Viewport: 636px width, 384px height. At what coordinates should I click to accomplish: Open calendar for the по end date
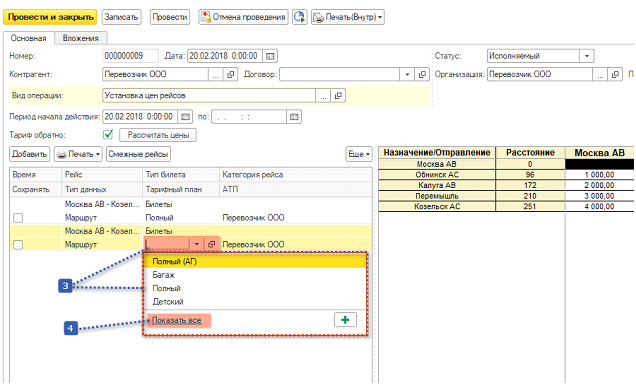coord(294,117)
